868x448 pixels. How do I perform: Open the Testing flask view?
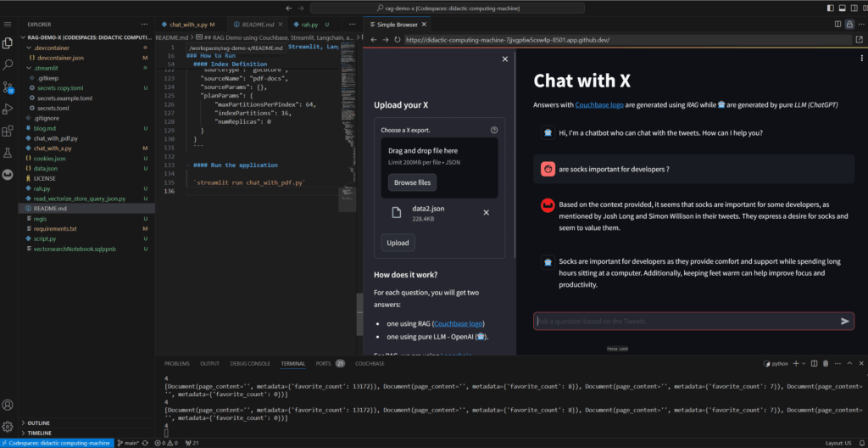coord(8,153)
